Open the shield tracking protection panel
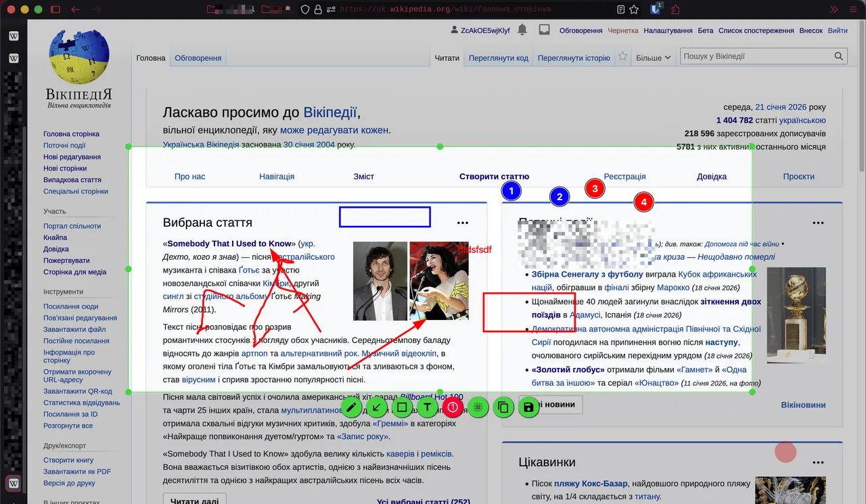 305,9
